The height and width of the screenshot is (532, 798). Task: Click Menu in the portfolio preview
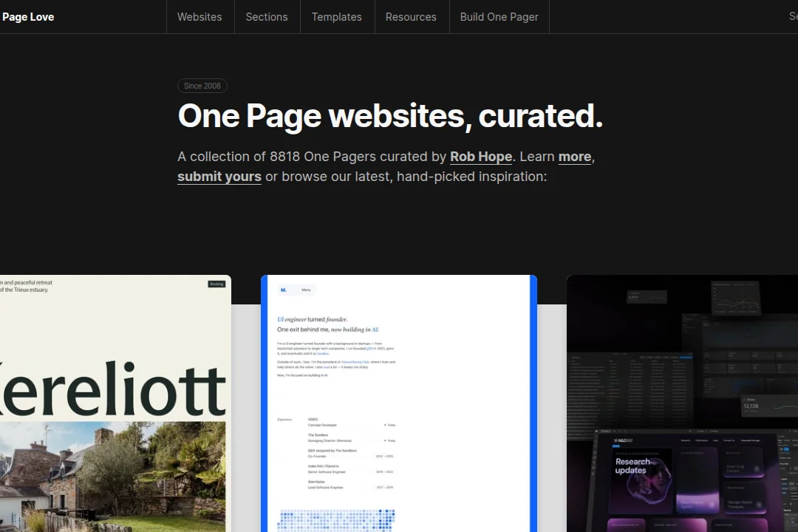[x=306, y=290]
